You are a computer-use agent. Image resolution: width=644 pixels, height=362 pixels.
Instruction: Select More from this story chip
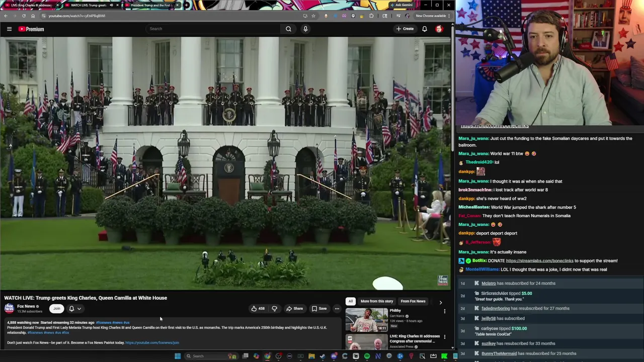click(377, 301)
